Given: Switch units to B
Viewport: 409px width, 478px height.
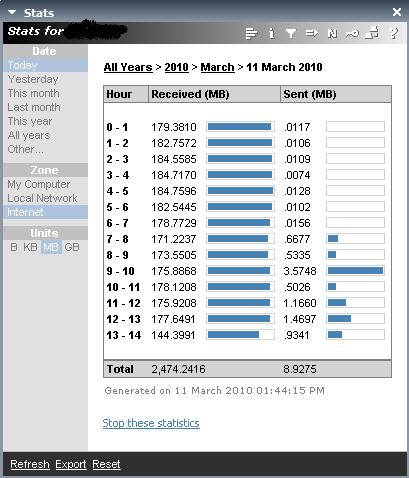Looking at the screenshot, I should click(x=14, y=247).
